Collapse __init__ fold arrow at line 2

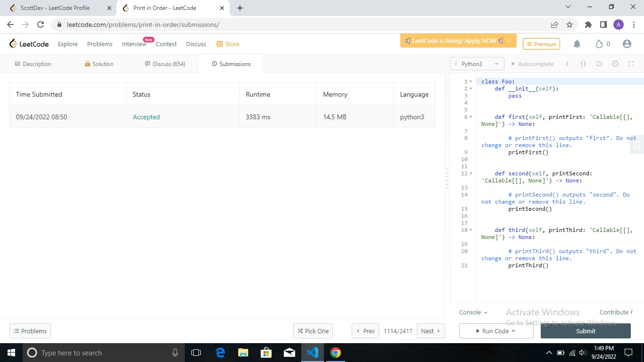coord(471,89)
